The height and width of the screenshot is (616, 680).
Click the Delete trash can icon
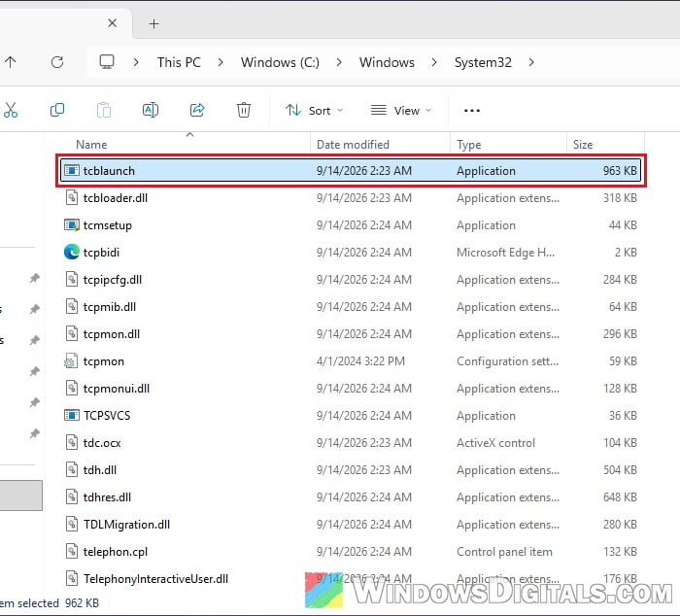pos(244,110)
